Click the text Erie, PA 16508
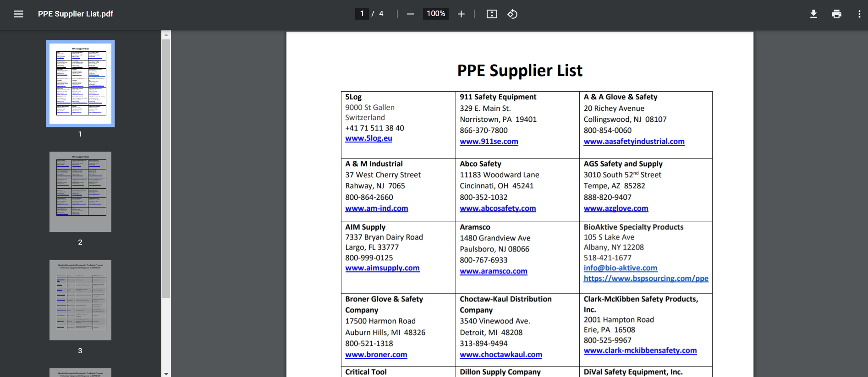 pos(609,330)
